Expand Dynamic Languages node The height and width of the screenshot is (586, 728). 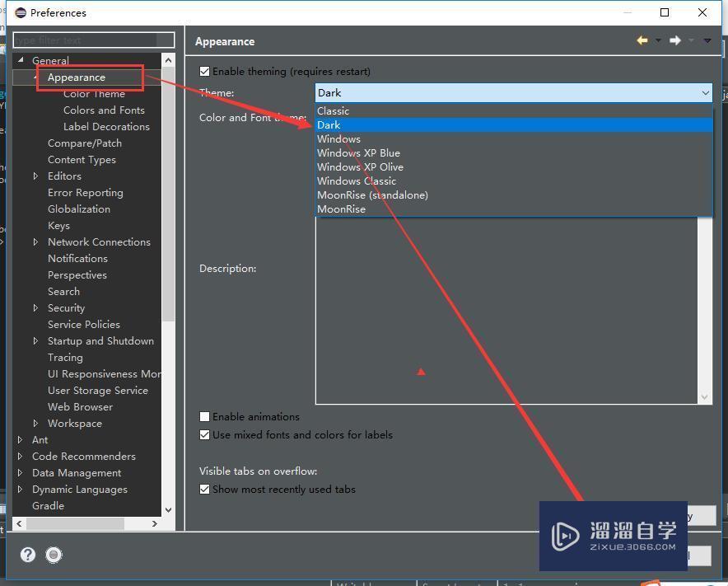click(20, 490)
